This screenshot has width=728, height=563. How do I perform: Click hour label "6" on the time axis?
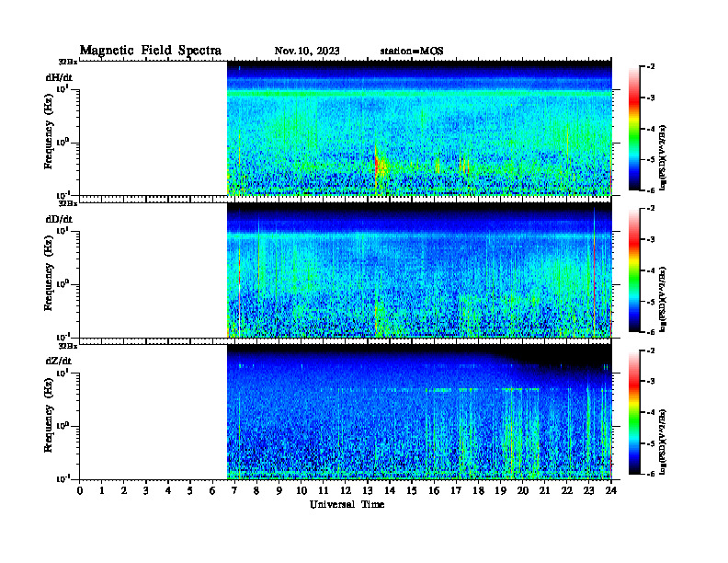pyautogui.click(x=212, y=491)
